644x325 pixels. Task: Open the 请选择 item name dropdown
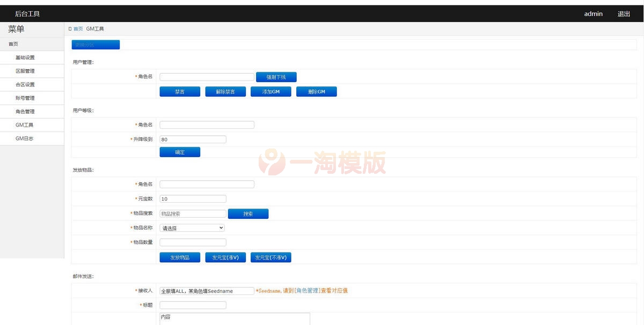(x=192, y=227)
